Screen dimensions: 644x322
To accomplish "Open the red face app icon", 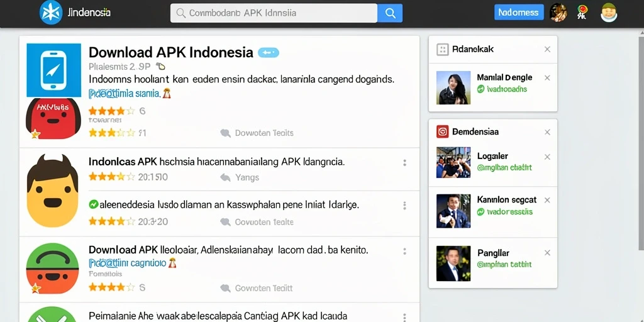I will (53, 118).
